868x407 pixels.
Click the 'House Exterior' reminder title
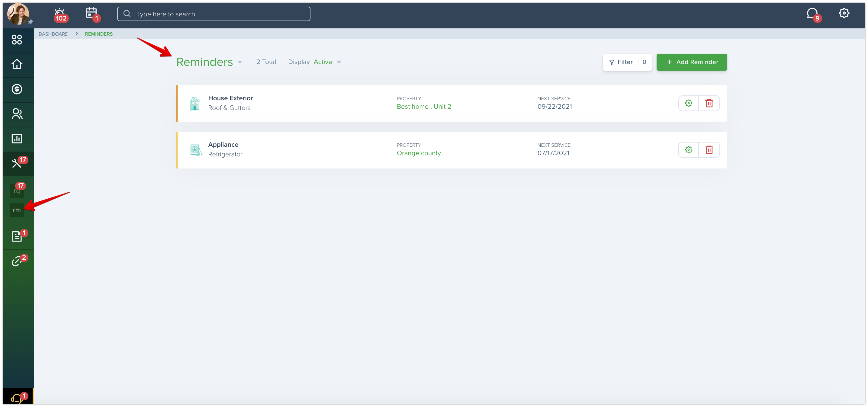(x=230, y=98)
